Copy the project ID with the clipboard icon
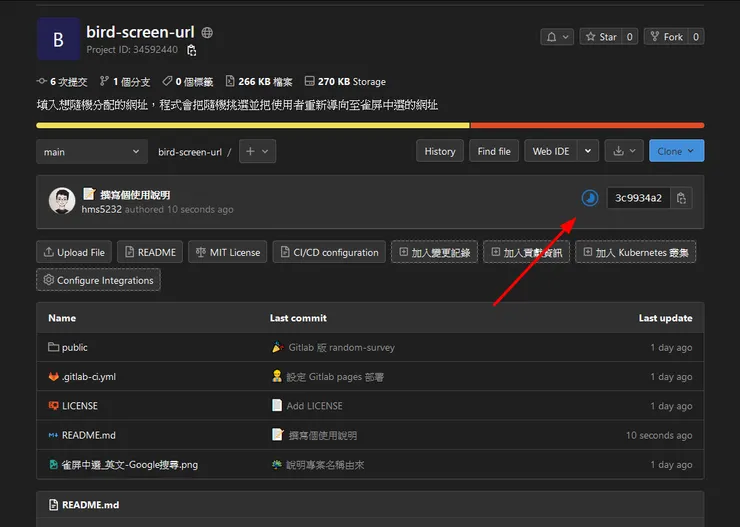 [x=191, y=50]
